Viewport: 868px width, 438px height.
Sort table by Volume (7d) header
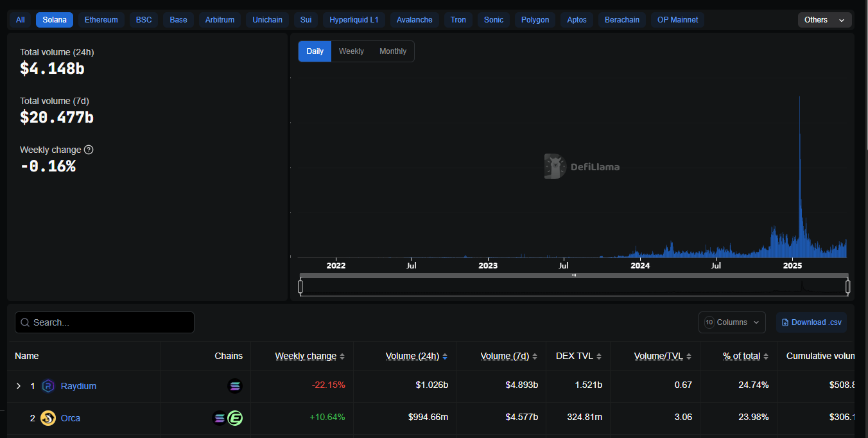tap(505, 356)
